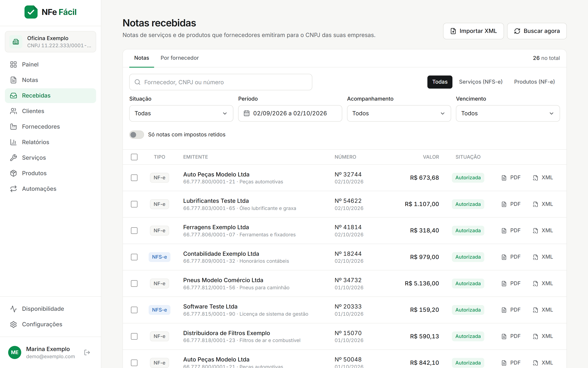Click the Relatórios chart icon
The width and height of the screenshot is (588, 368).
(x=13, y=142)
